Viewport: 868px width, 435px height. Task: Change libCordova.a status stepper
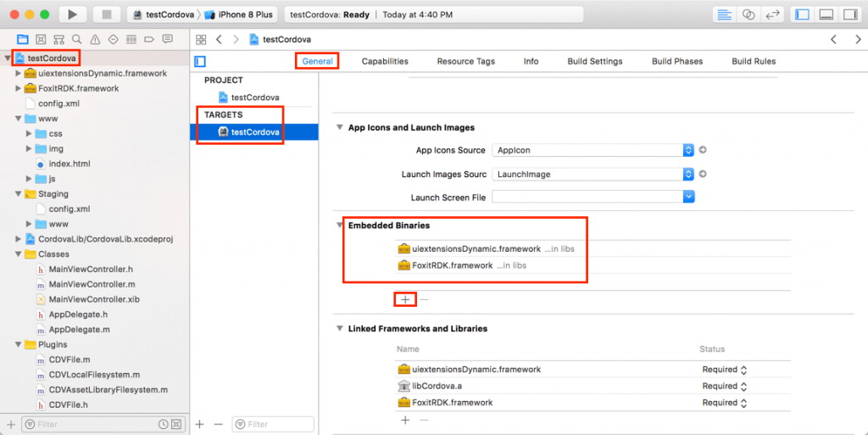[743, 387]
